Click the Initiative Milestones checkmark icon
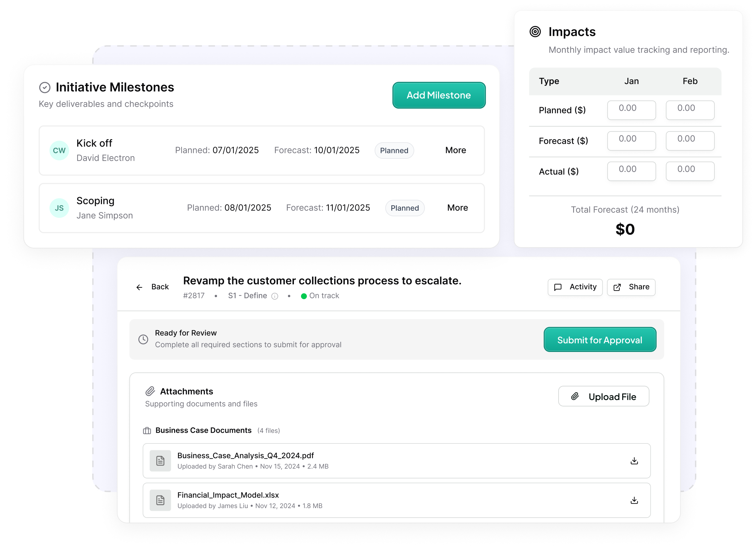The image size is (756, 550). coord(45,87)
